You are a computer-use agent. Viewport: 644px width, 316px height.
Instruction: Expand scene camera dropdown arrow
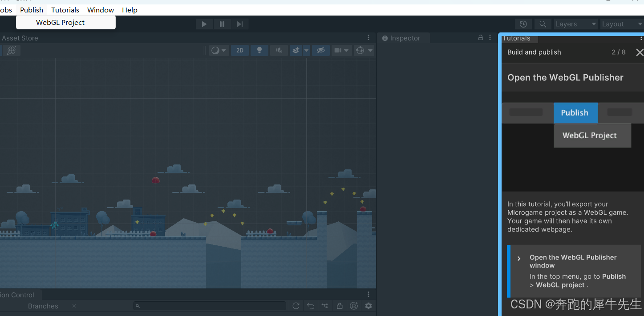[x=347, y=50]
